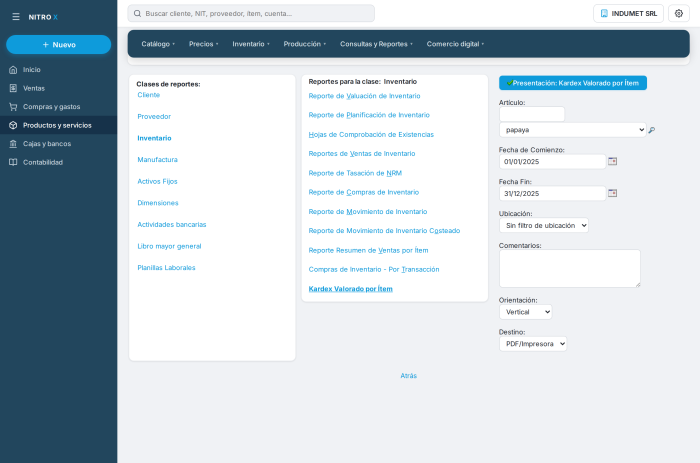Click the INDUMET SRL company icon
The width and height of the screenshot is (700, 463).
(604, 13)
